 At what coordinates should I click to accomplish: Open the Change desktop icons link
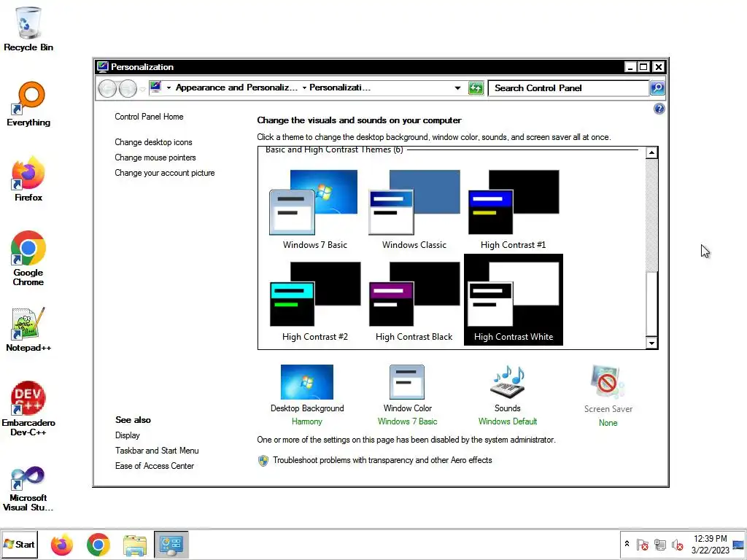[153, 142]
